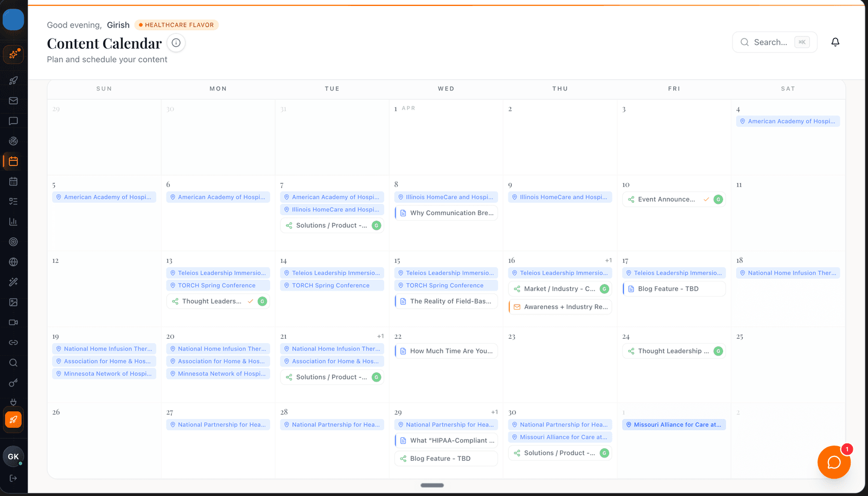The height and width of the screenshot is (496, 868).
Task: Open the Why Communication Bre... blog entry
Action: 446,213
